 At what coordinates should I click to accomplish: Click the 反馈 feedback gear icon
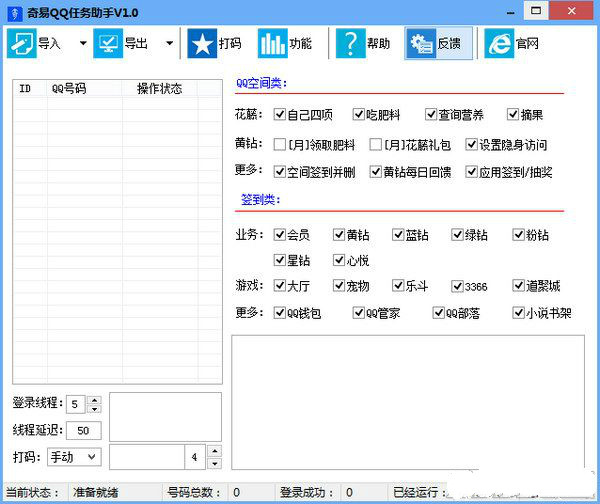tap(421, 43)
